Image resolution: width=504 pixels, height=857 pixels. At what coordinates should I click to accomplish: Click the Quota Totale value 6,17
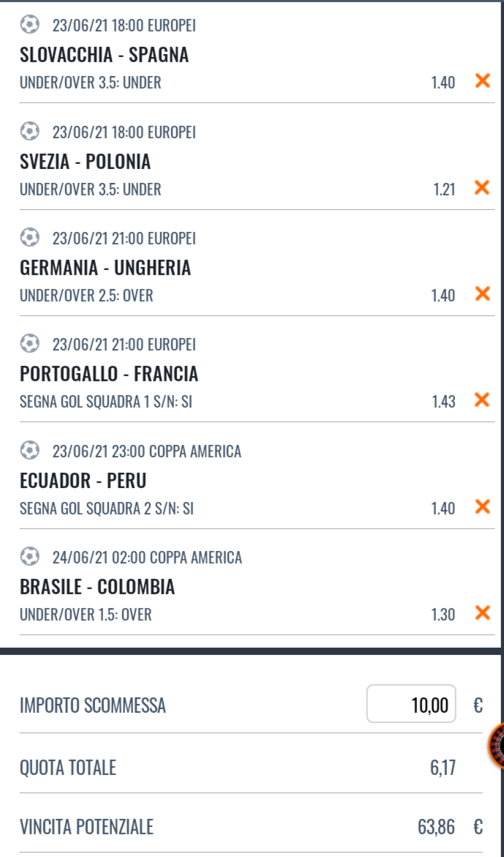(442, 768)
